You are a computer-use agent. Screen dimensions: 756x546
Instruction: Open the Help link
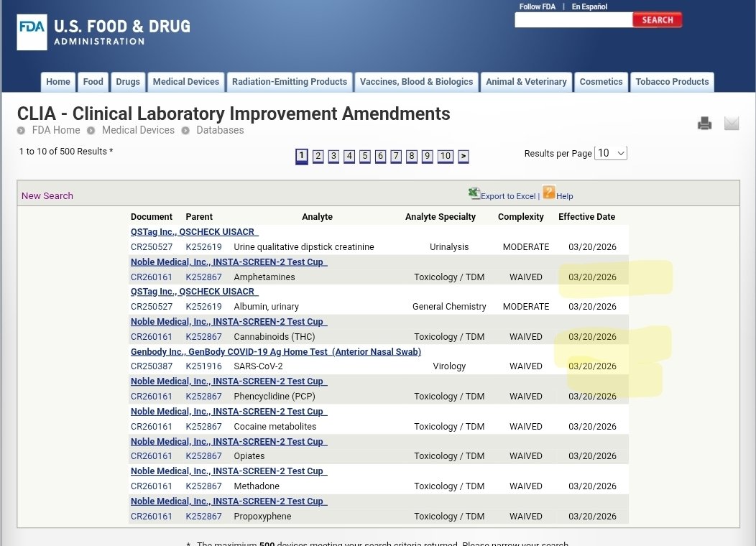point(565,196)
